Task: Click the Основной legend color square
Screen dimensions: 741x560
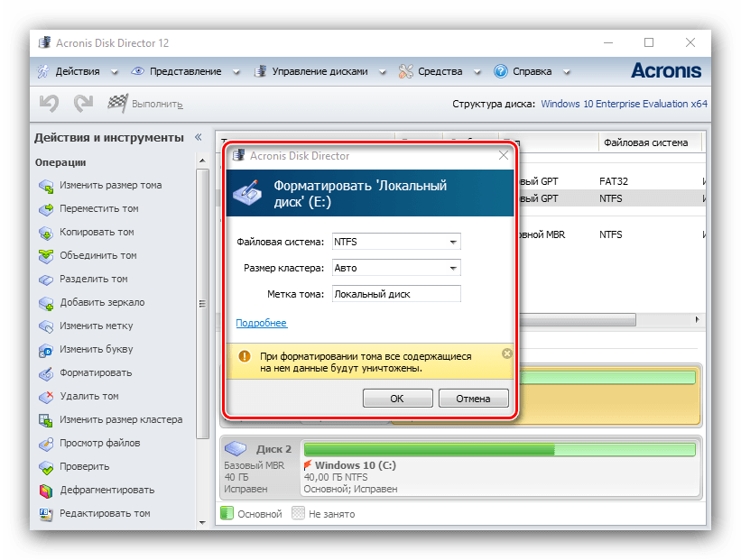Action: click(227, 513)
